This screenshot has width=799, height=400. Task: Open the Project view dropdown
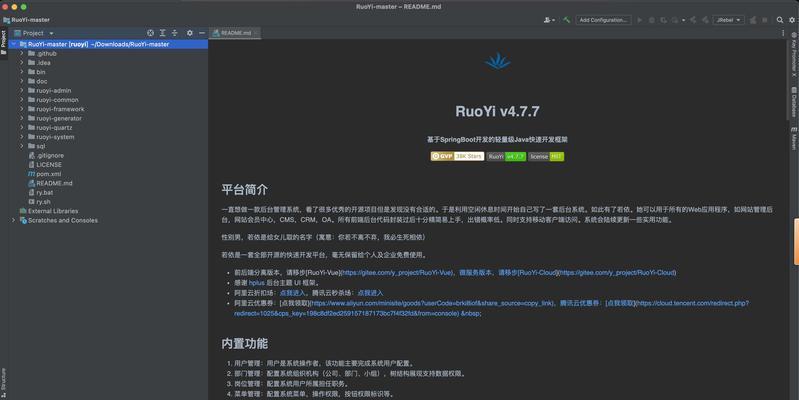point(38,33)
